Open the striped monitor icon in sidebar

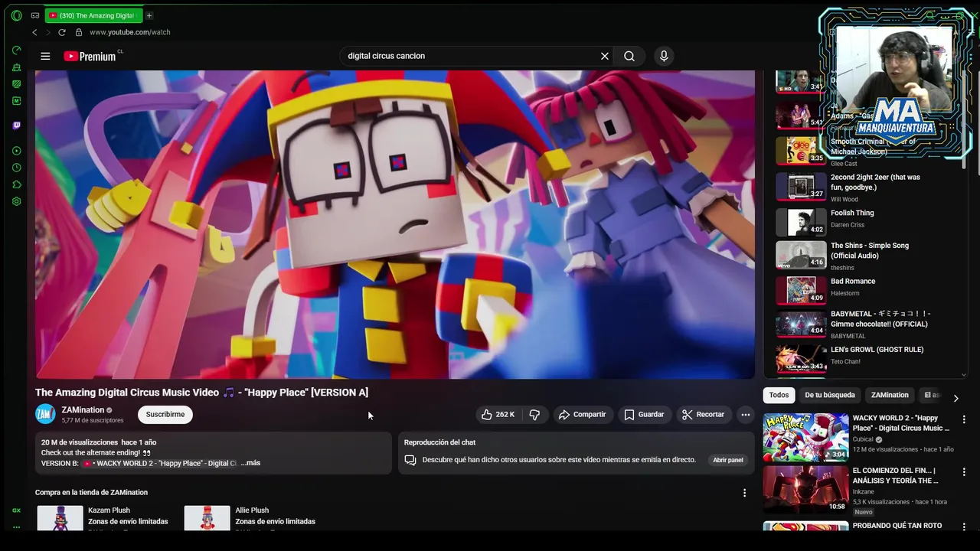(x=17, y=84)
